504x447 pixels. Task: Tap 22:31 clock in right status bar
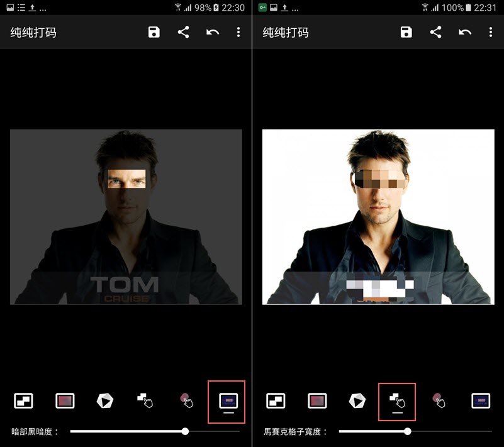tap(485, 8)
